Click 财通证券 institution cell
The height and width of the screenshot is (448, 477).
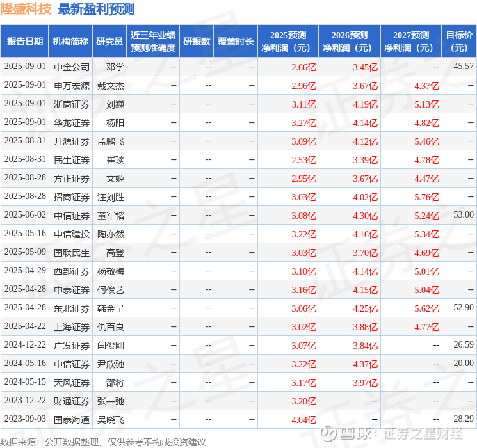72,401
